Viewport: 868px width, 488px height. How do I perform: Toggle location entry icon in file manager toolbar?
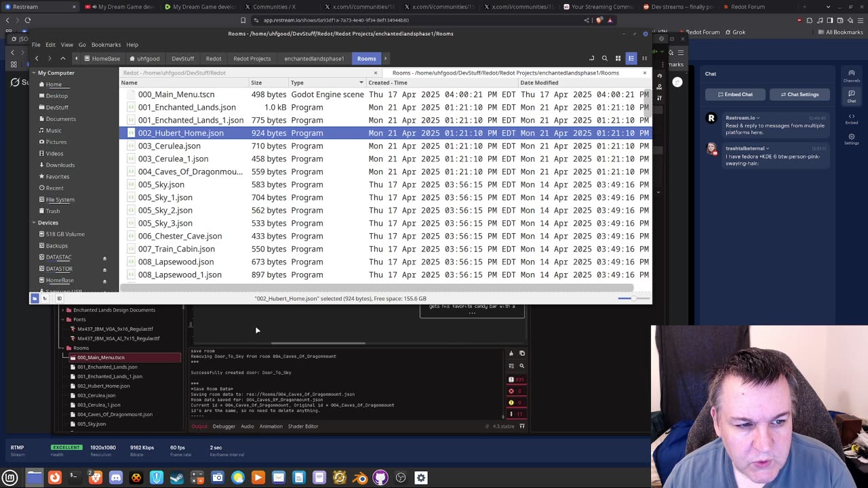click(591, 58)
